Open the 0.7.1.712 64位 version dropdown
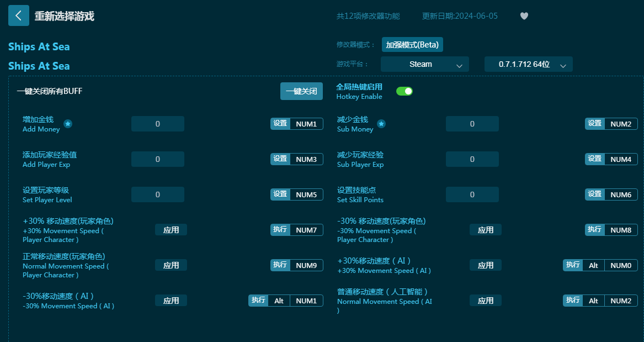 pos(528,64)
